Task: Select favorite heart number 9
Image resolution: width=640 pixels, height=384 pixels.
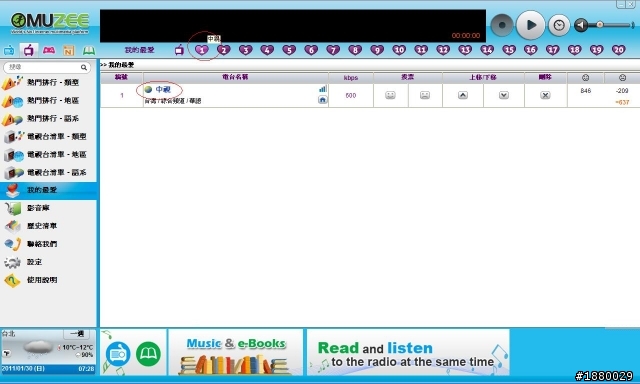Action: (x=377, y=50)
